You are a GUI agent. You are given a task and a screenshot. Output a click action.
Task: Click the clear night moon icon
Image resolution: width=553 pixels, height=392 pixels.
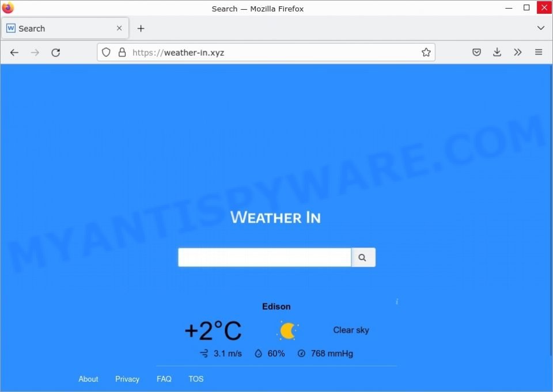pyautogui.click(x=288, y=330)
